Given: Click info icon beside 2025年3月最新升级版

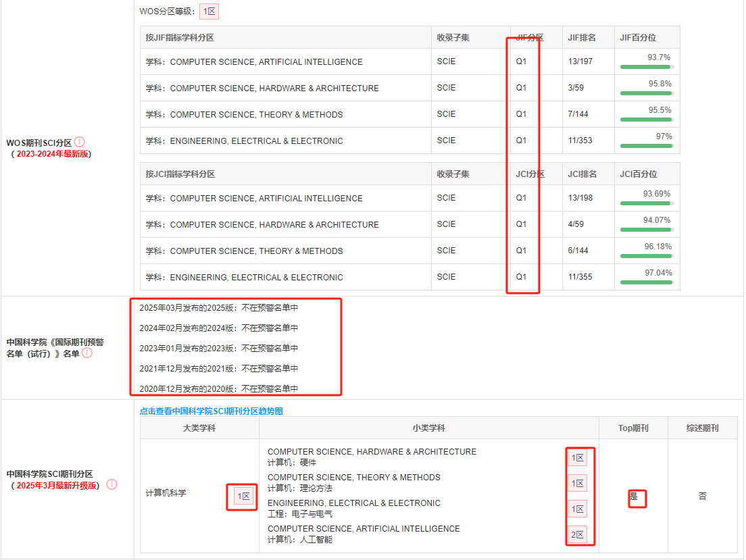Looking at the screenshot, I should point(111,484).
